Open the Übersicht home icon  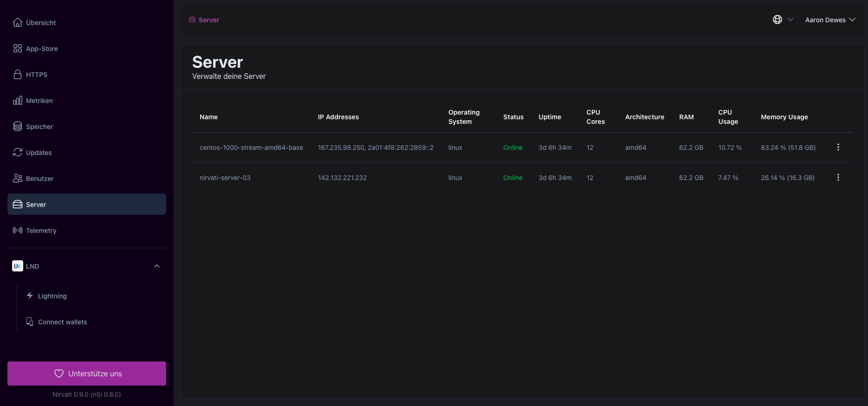tap(18, 22)
